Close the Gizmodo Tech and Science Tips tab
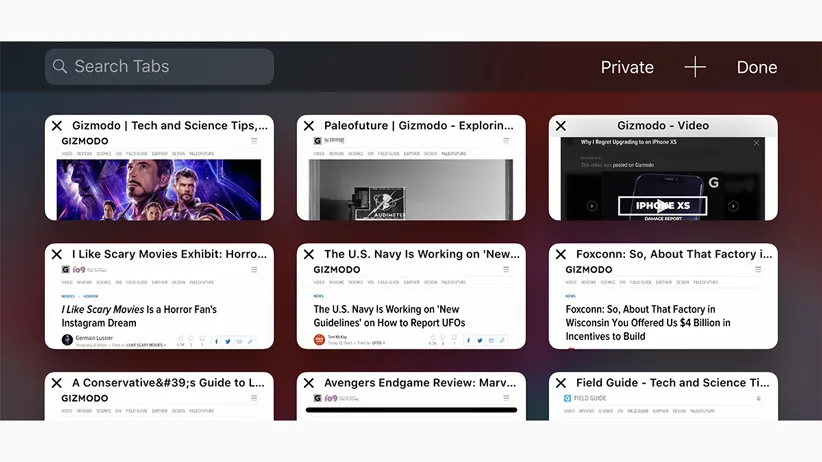Image resolution: width=822 pixels, height=462 pixels. 57,126
